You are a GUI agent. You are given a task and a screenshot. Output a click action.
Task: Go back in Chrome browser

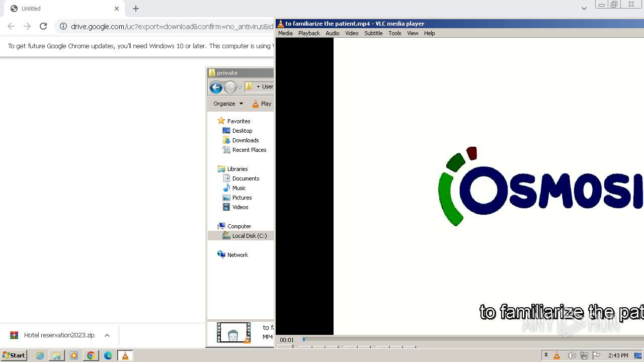pyautogui.click(x=11, y=26)
